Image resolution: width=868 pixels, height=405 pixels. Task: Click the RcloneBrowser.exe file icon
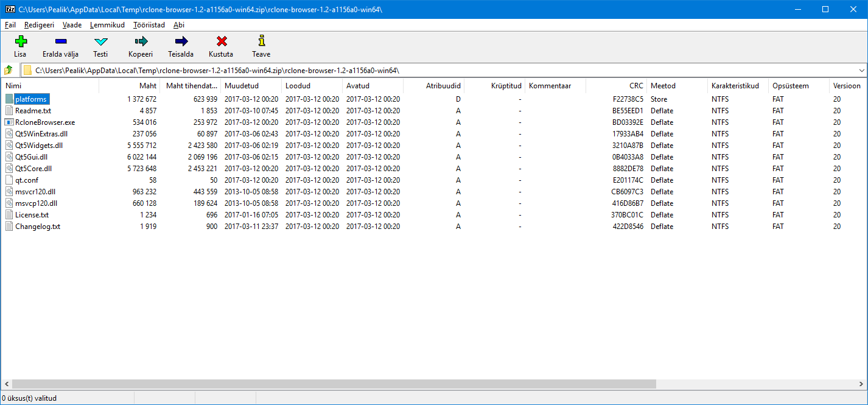(9, 122)
